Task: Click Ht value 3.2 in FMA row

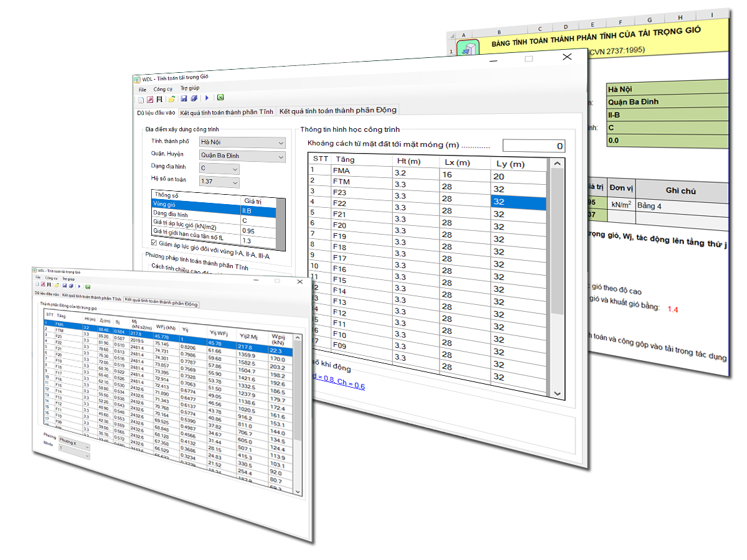Action: point(416,172)
